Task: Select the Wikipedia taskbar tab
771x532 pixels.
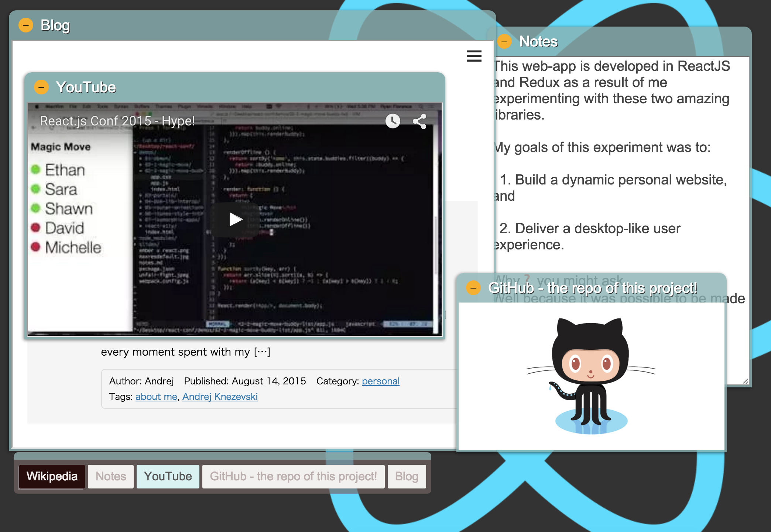Action: 52,476
